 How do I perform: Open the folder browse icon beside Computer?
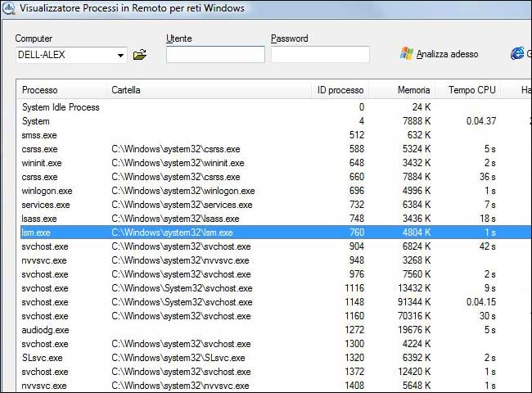[x=140, y=55]
